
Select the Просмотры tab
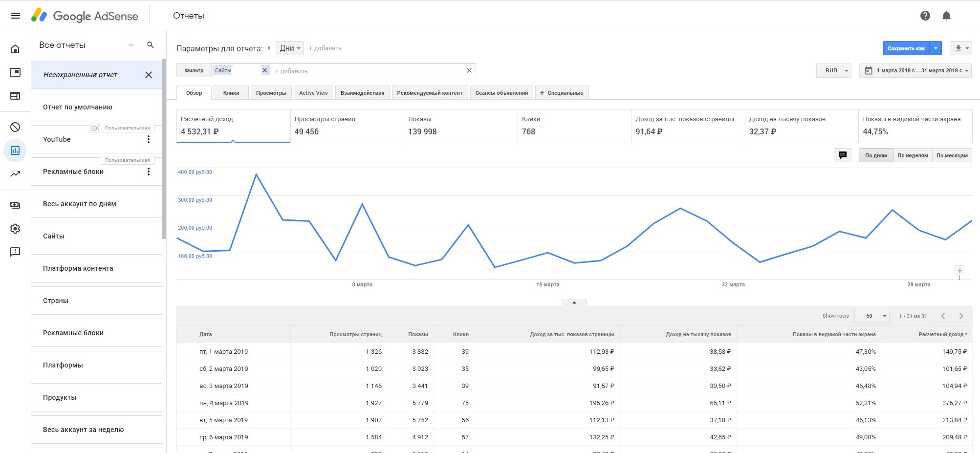tap(271, 93)
